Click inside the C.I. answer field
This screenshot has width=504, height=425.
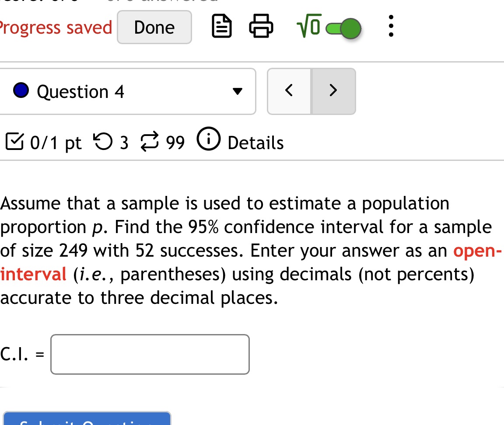tap(149, 354)
